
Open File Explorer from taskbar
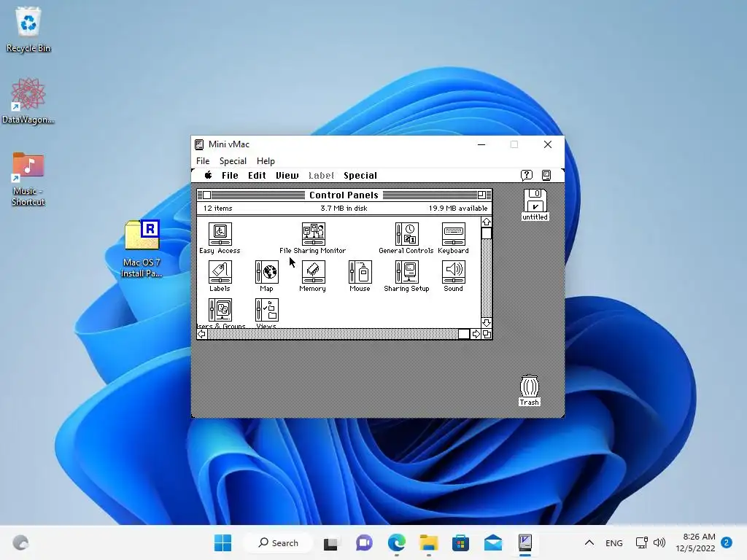429,542
